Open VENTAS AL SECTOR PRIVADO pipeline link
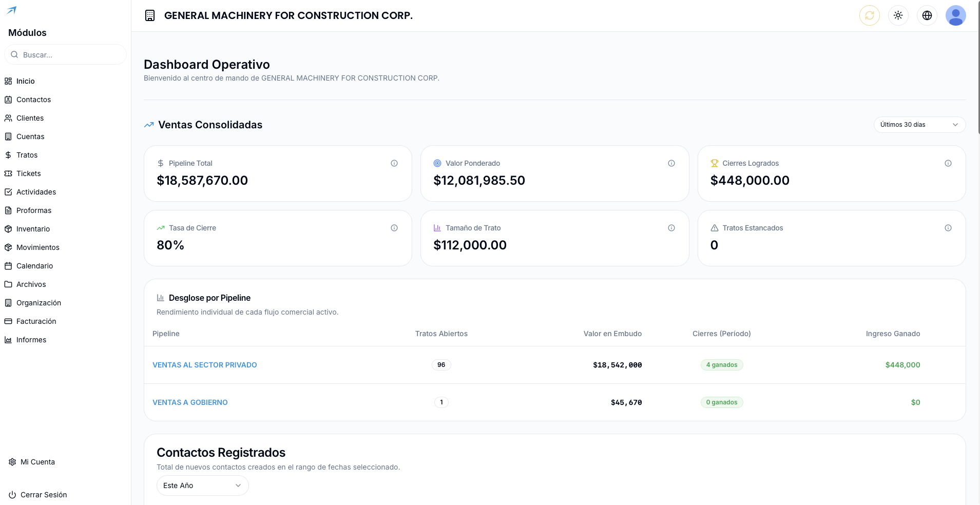This screenshot has height=505, width=980. 205,365
